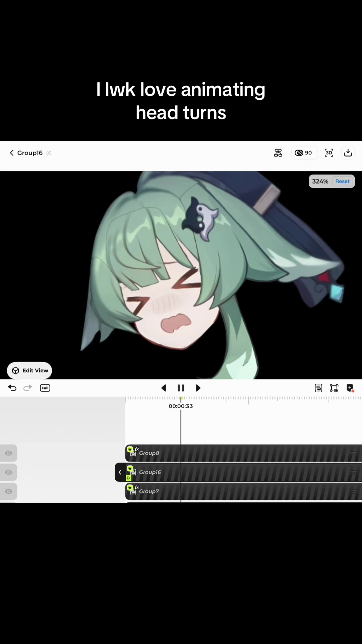Undo the last action

pyautogui.click(x=12, y=388)
